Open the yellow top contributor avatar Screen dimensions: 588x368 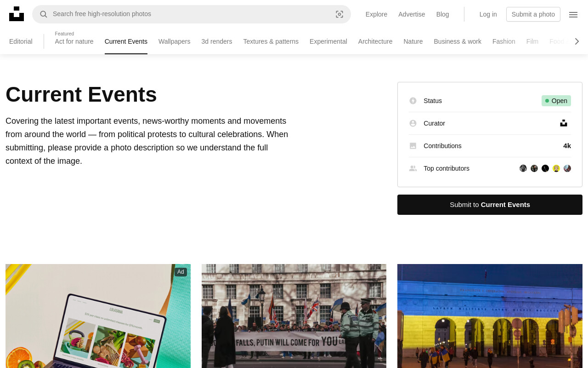tap(556, 168)
